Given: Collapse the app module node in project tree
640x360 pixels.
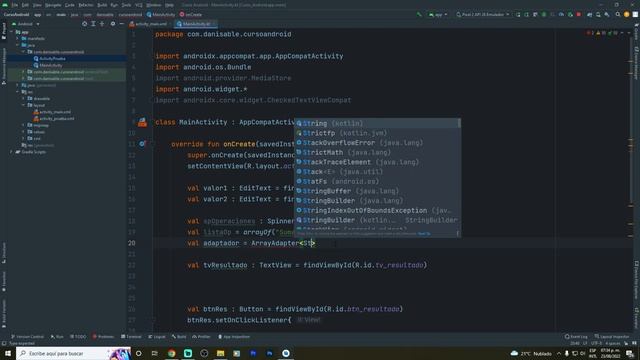Looking at the screenshot, I should pyautogui.click(x=12, y=32).
